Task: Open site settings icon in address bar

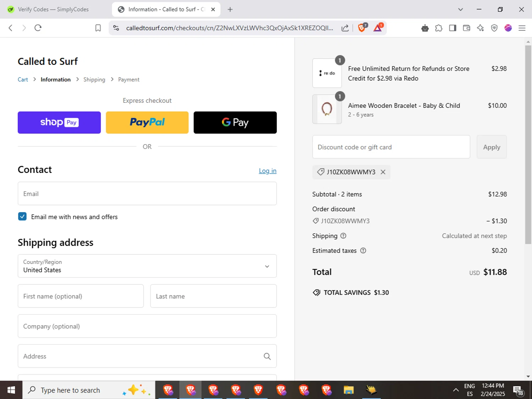Action: coord(116,28)
